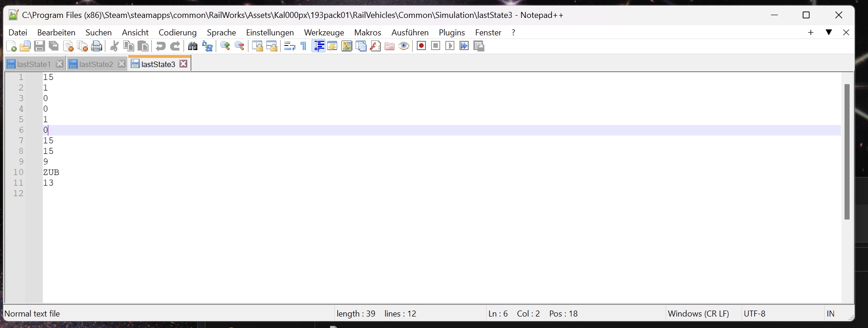Save the recorded macro icon
868x328 pixels.
click(479, 46)
